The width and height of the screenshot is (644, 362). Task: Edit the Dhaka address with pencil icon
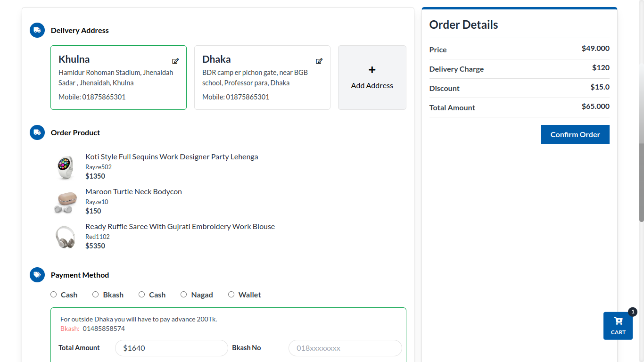point(319,61)
